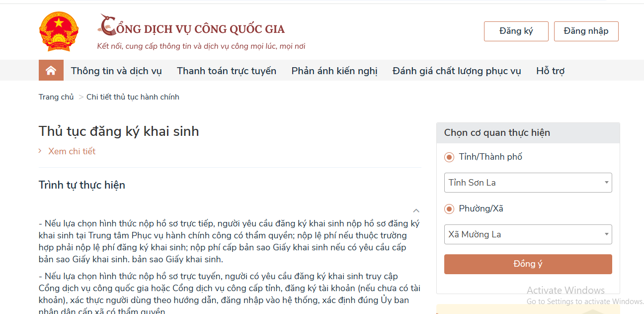
Task: Open the Thanh toán trực tuyến menu
Action: [x=227, y=71]
